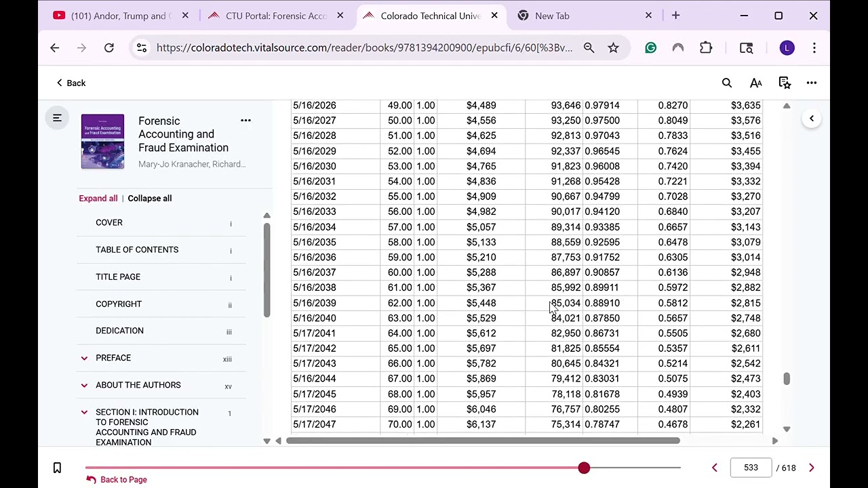Open SECTION I Introduction to Forensic Accounting
Image resolution: width=868 pixels, height=488 pixels.
tap(147, 427)
